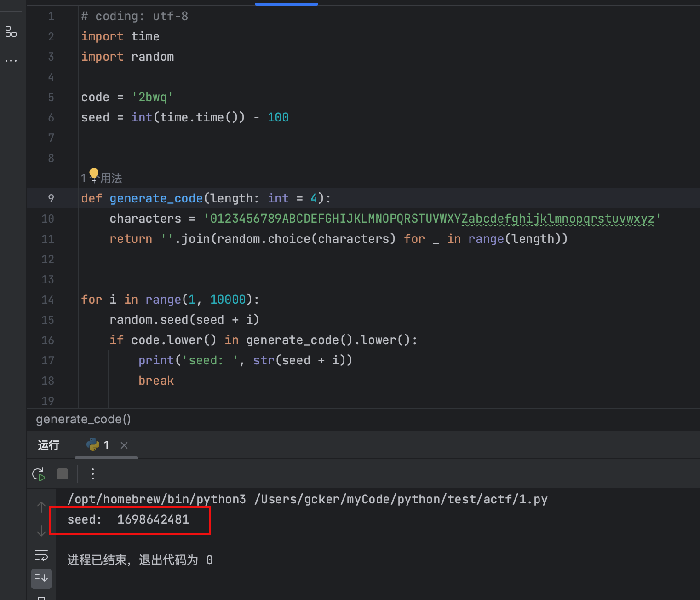Click the value 10000 in range

228,300
